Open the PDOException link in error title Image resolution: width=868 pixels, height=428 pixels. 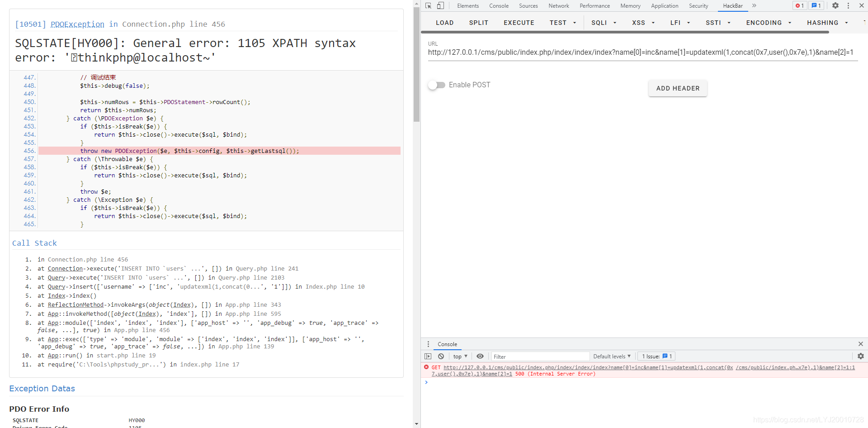pos(77,24)
